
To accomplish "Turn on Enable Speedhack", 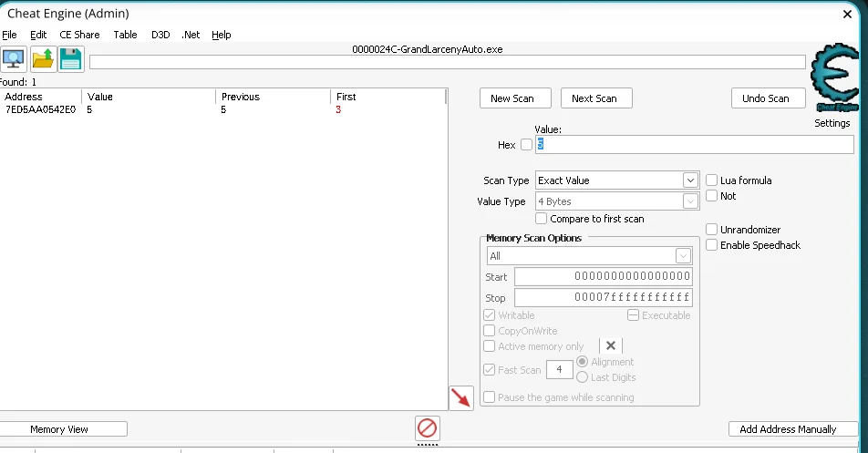I will click(x=712, y=245).
